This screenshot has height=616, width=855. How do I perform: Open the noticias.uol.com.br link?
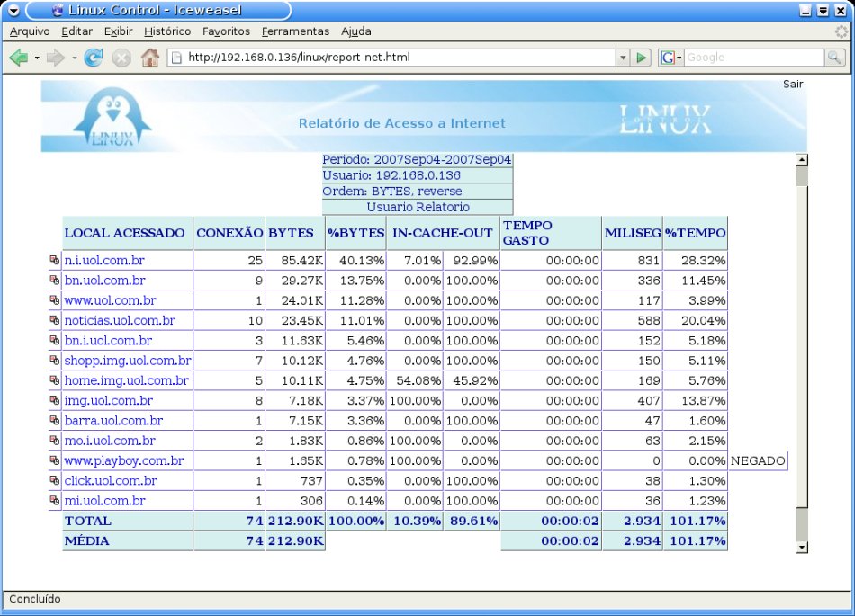point(120,320)
